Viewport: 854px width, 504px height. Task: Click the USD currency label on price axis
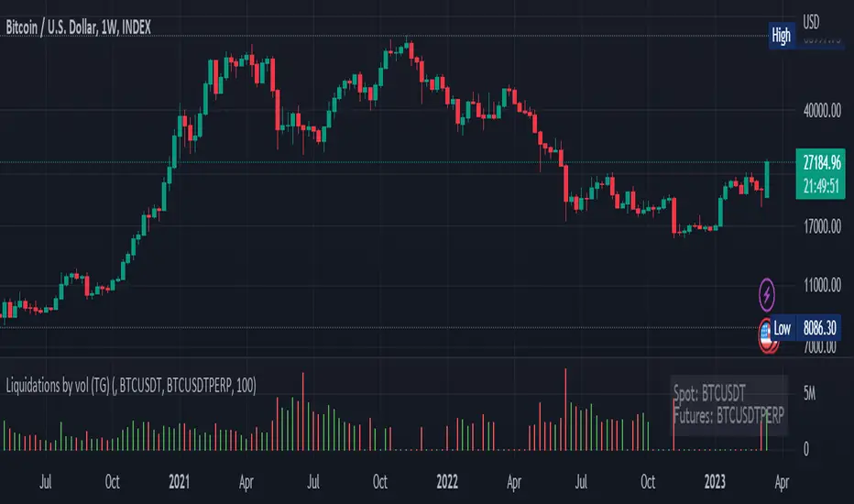[812, 19]
